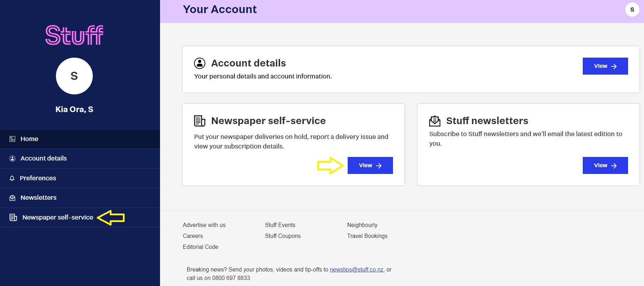Click View button on Account details card

click(605, 66)
